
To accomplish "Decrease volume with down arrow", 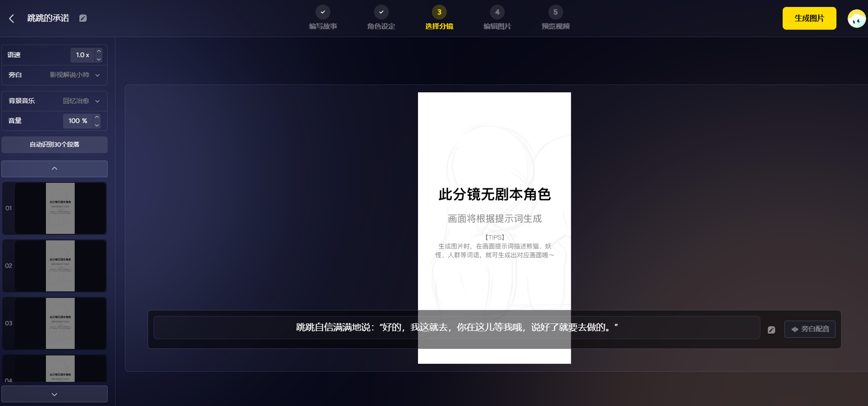I will click(97, 125).
